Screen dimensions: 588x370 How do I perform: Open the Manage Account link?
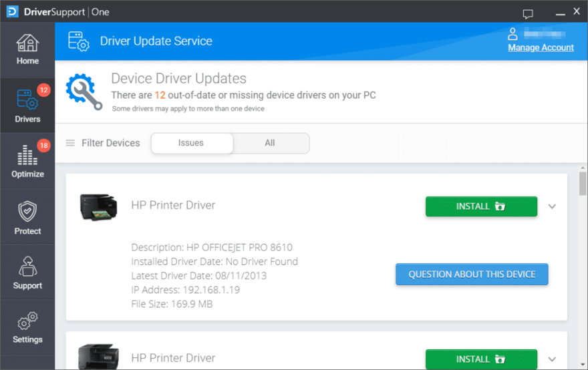coord(541,47)
